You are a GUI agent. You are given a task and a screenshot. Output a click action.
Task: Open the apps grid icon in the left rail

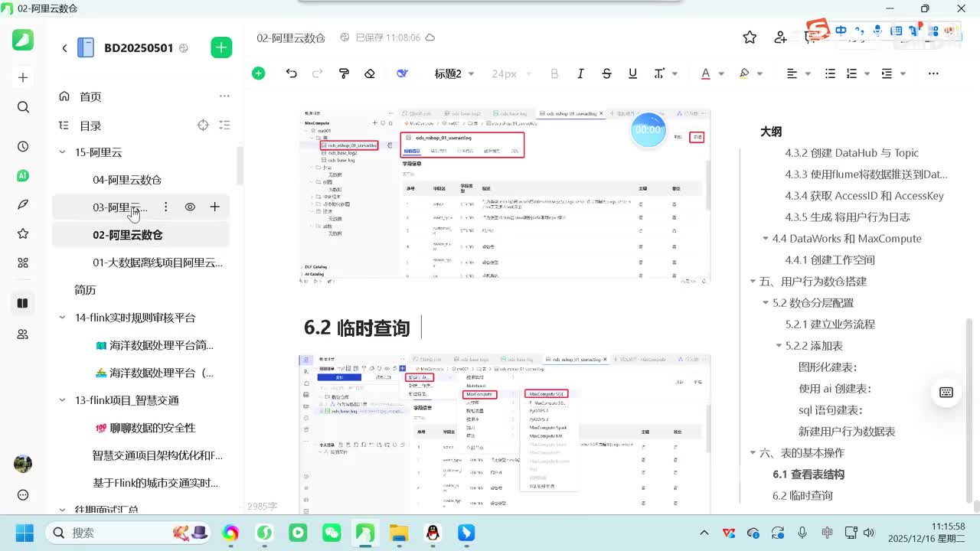point(23,262)
